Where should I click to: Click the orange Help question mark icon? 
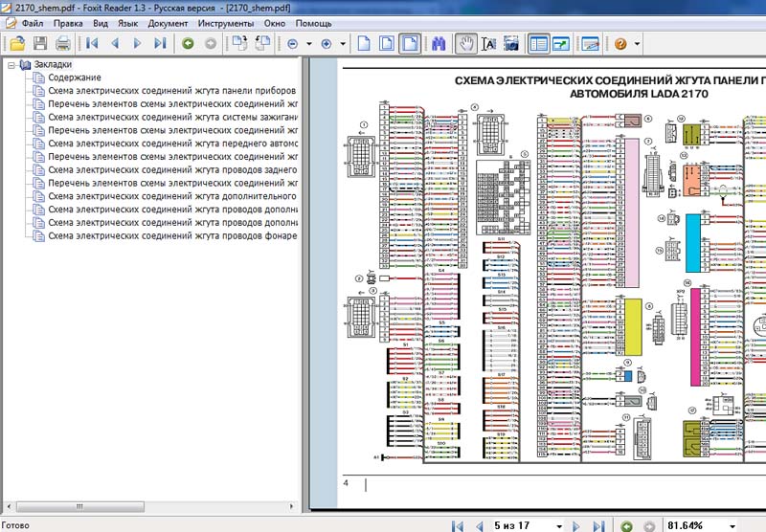coord(620,44)
